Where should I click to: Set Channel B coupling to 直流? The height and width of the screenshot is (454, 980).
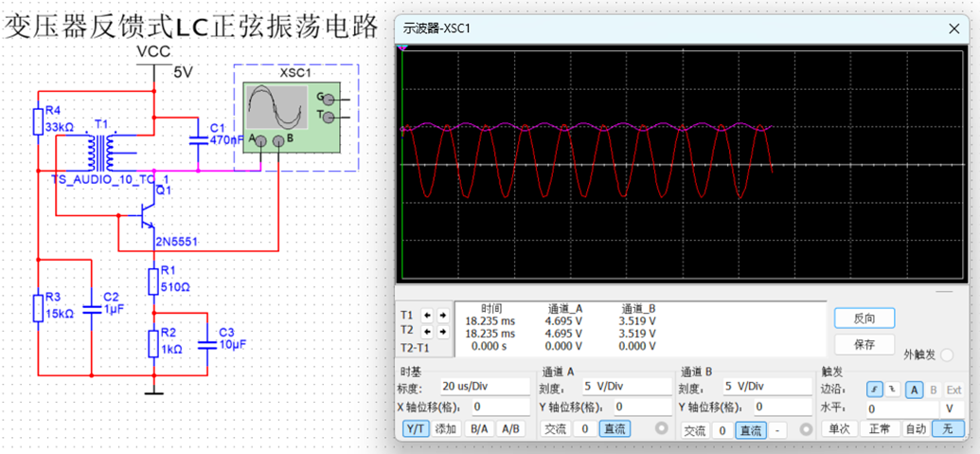point(751,430)
